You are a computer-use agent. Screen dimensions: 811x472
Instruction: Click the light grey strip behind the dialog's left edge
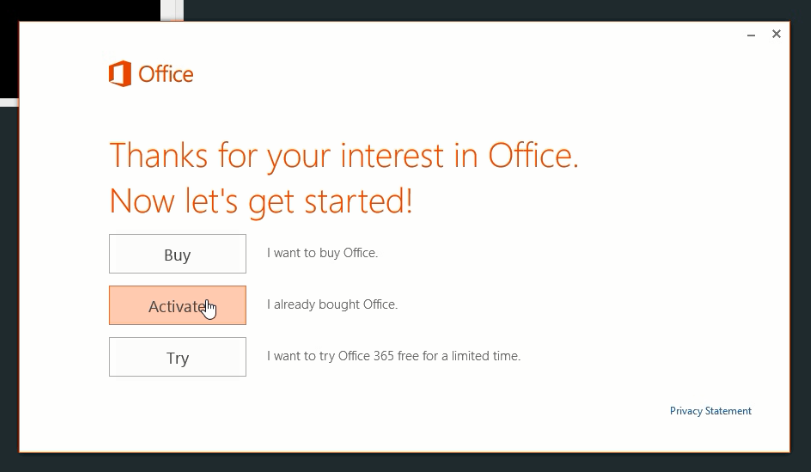[x=9, y=103]
